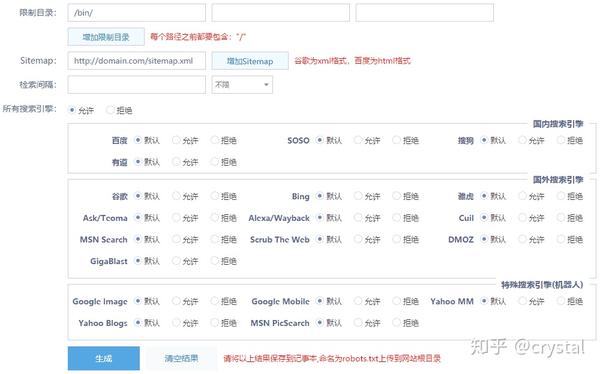600x374 pixels.
Task: Choose 拒绝 for 百度
Action: pyautogui.click(x=215, y=140)
